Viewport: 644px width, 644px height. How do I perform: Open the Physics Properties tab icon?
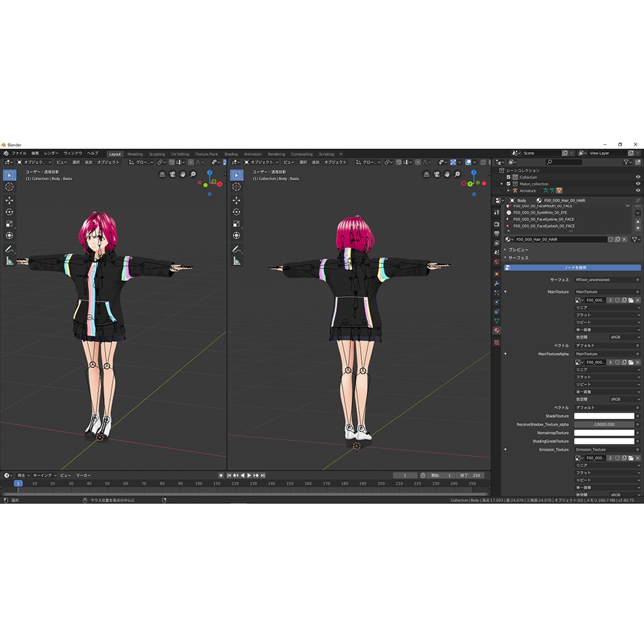click(497, 301)
